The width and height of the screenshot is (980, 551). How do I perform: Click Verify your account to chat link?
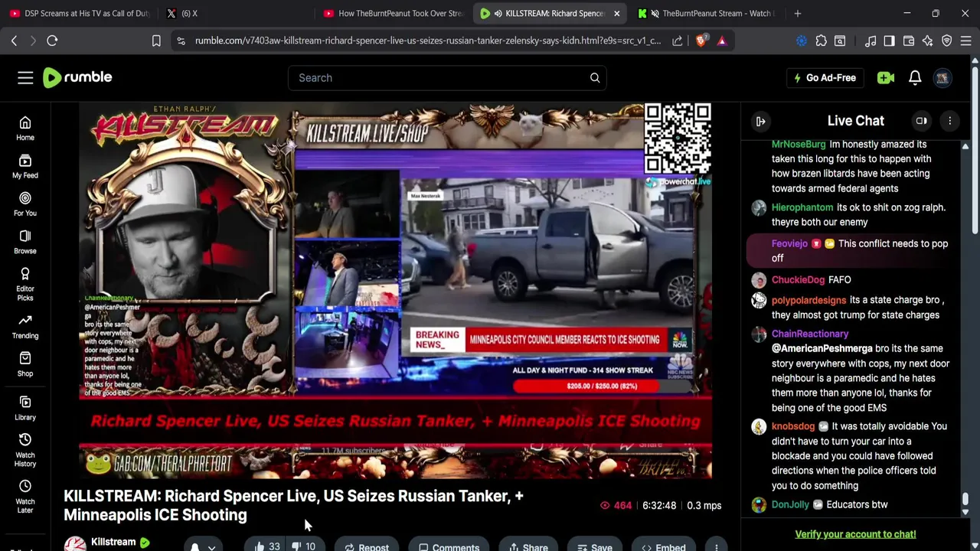(855, 534)
